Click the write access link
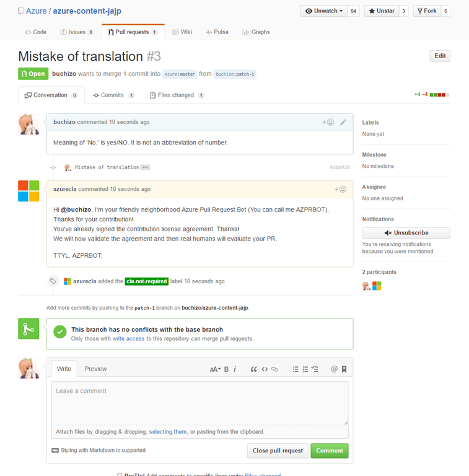Viewport: 469px width, 476px height. pyautogui.click(x=128, y=339)
